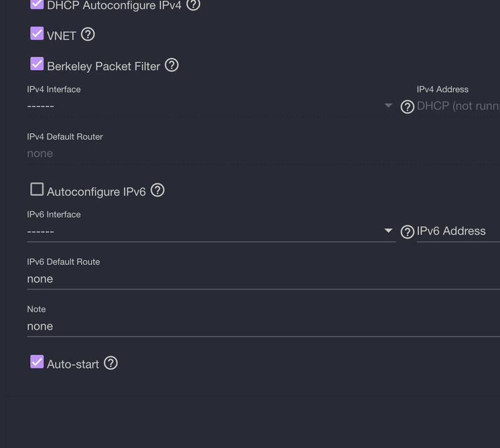Screen dimensions: 500x448
Task: Click the IPv4 Address DHCP field
Action: point(459,106)
